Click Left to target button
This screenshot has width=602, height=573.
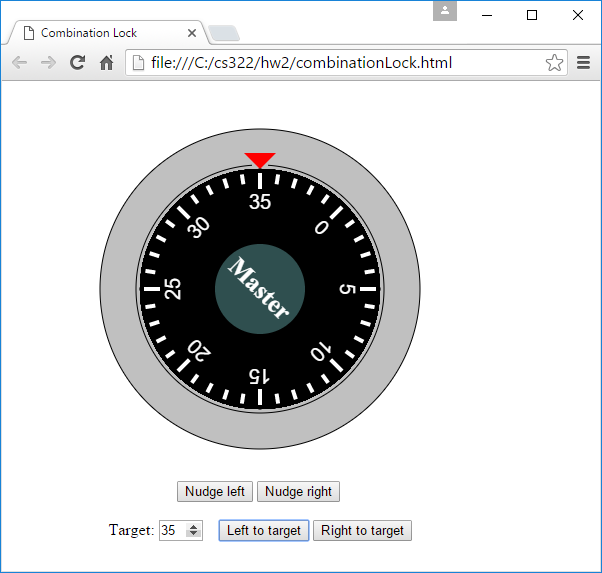[x=264, y=530]
